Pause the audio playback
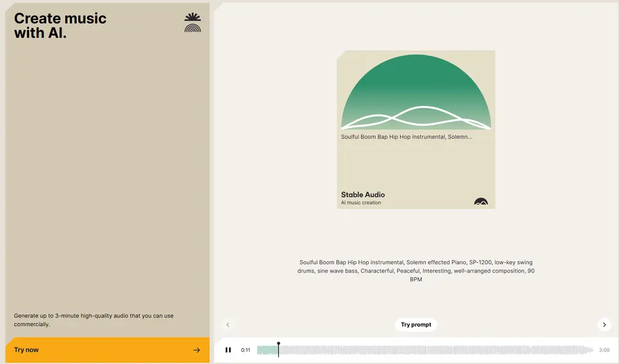This screenshot has height=364, width=619. 228,350
